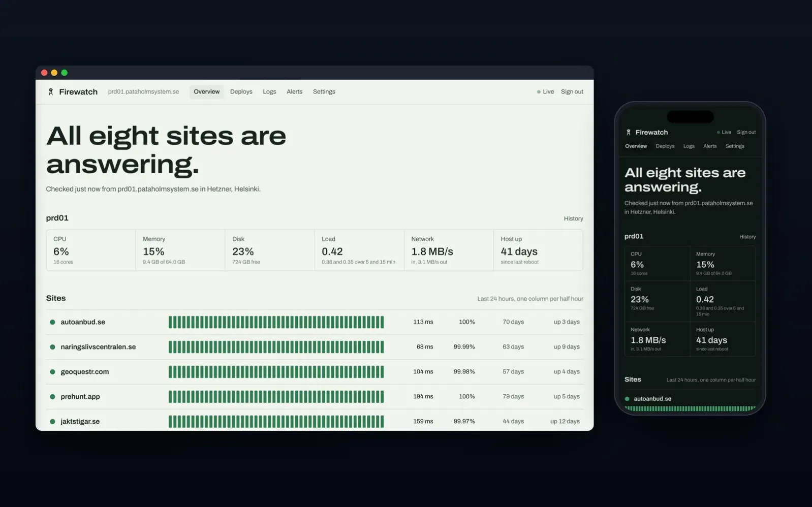812x507 pixels.
Task: Open the Overview tab in desktop window
Action: pos(206,92)
